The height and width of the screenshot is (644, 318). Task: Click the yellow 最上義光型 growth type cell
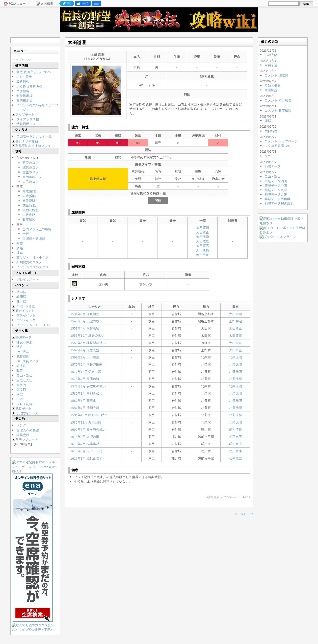[98, 179]
